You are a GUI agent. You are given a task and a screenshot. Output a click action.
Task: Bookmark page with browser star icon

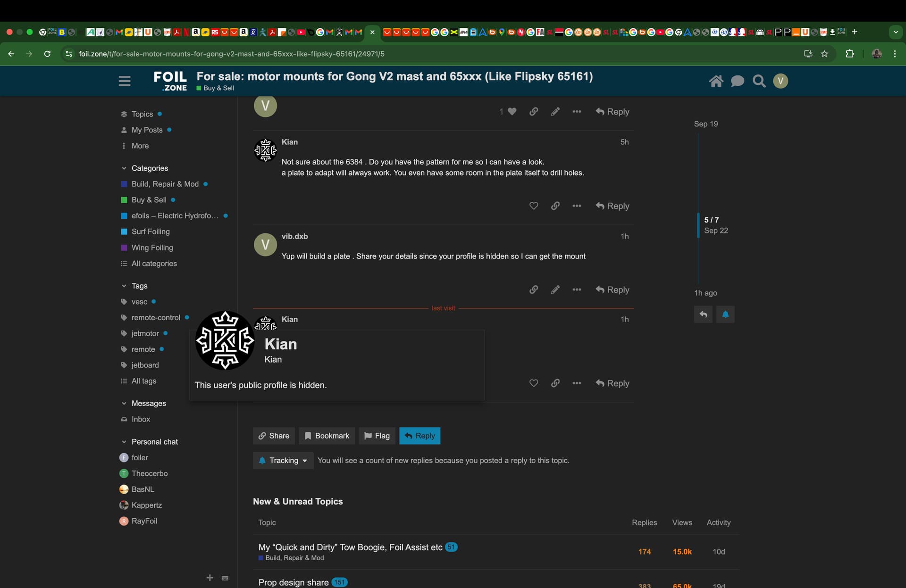tap(824, 54)
